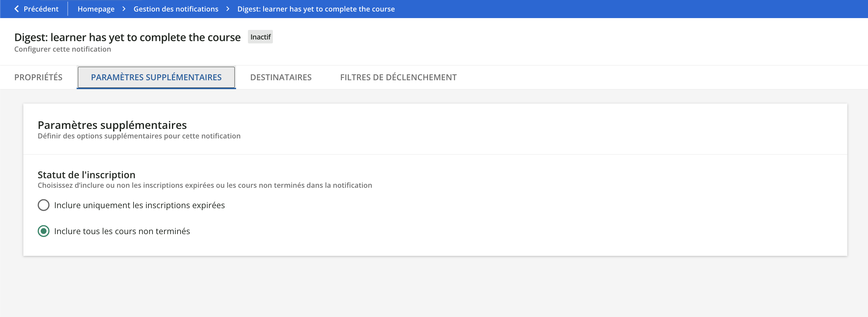The width and height of the screenshot is (868, 317).
Task: Click the Digest breadcrumb entry
Action: pyautogui.click(x=316, y=9)
